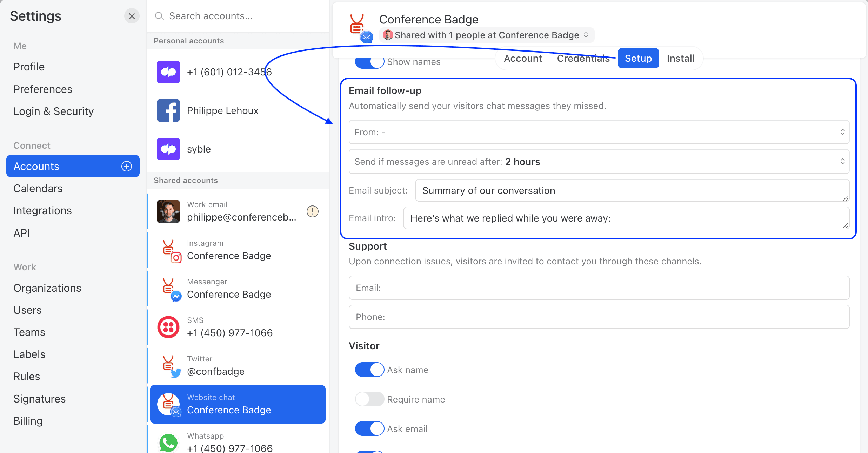868x453 pixels.
Task: Open Integrations settings
Action: pos(42,210)
